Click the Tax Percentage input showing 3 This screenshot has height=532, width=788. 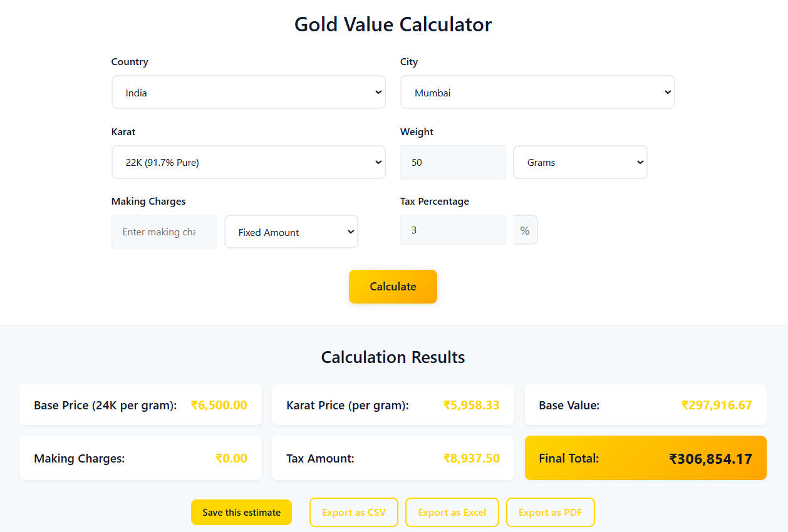pyautogui.click(x=452, y=229)
